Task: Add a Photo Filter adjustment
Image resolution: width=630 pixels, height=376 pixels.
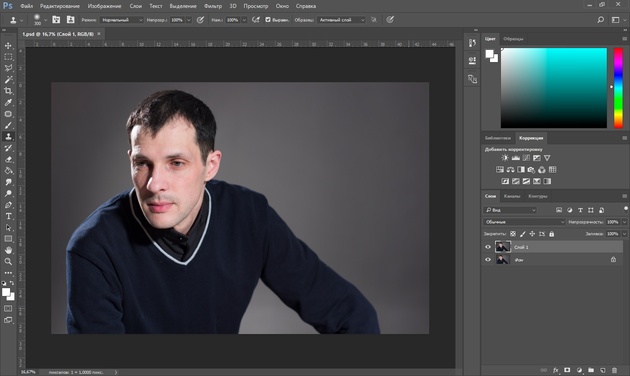Action: click(x=531, y=170)
